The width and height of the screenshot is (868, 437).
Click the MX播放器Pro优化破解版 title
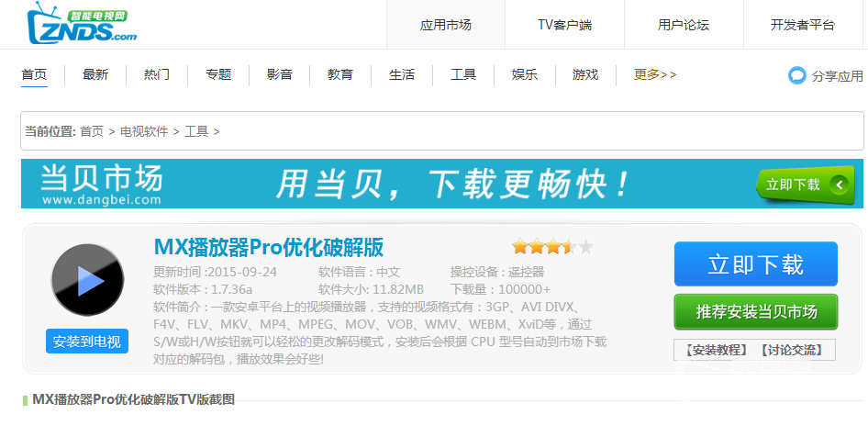(x=269, y=248)
